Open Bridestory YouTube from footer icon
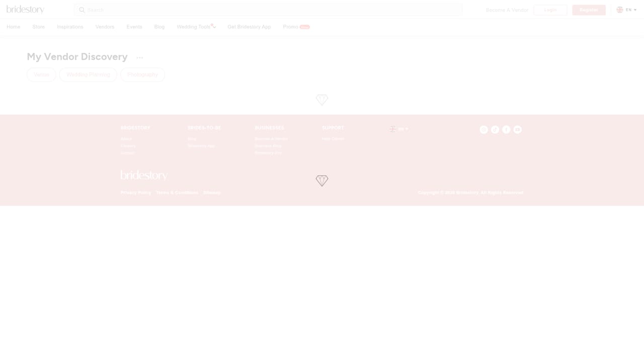 [x=517, y=130]
